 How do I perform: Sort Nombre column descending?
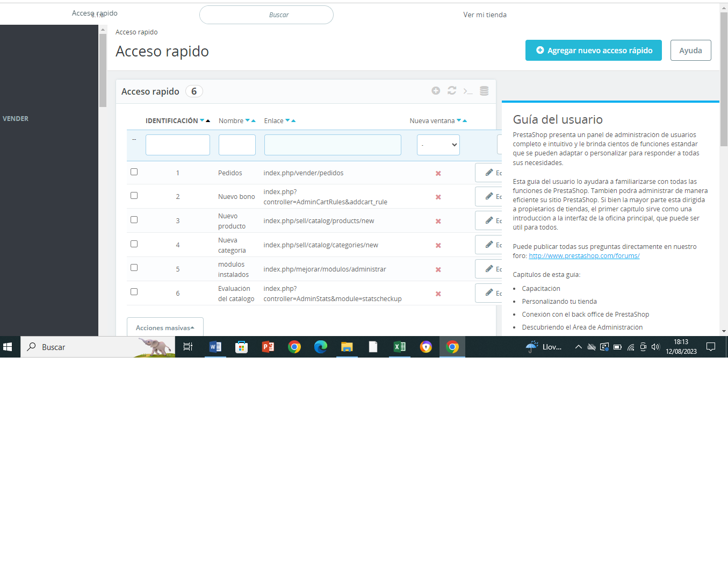tap(248, 120)
